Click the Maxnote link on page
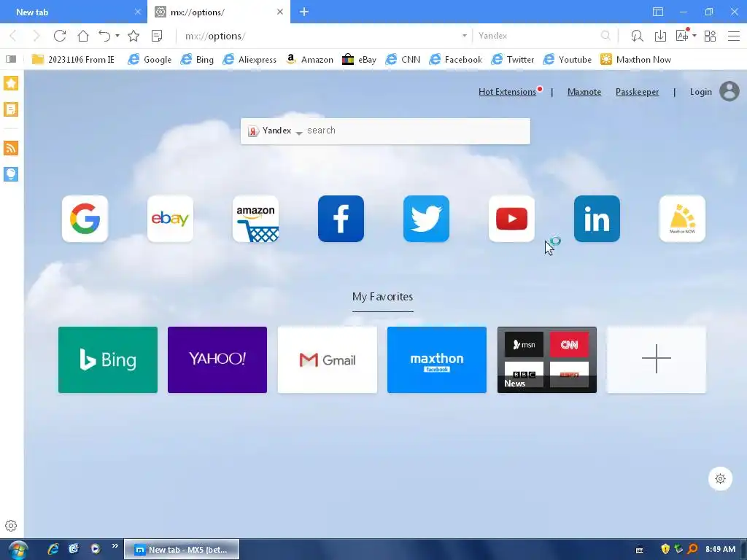The width and height of the screenshot is (747, 560). point(584,92)
